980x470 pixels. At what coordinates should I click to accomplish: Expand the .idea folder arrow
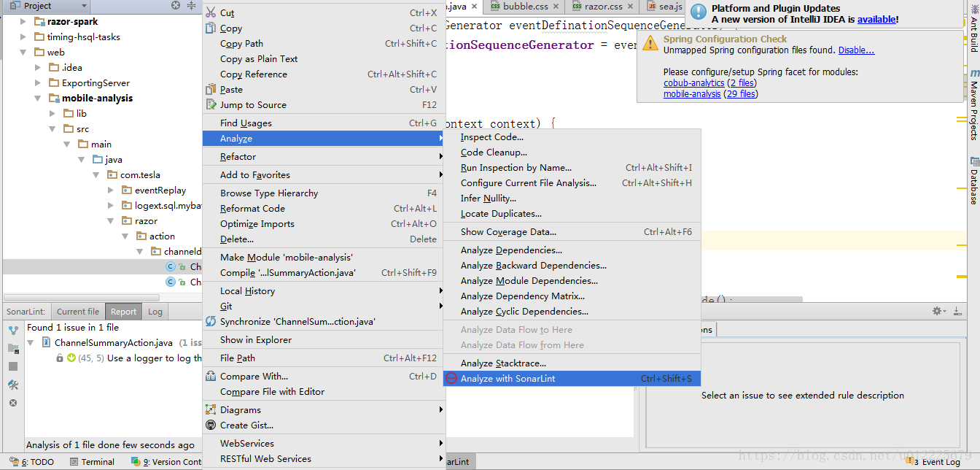pyautogui.click(x=38, y=67)
